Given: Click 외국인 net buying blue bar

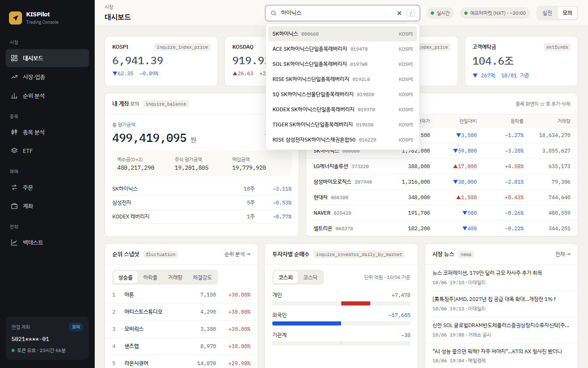Looking at the screenshot, I should tap(307, 323).
